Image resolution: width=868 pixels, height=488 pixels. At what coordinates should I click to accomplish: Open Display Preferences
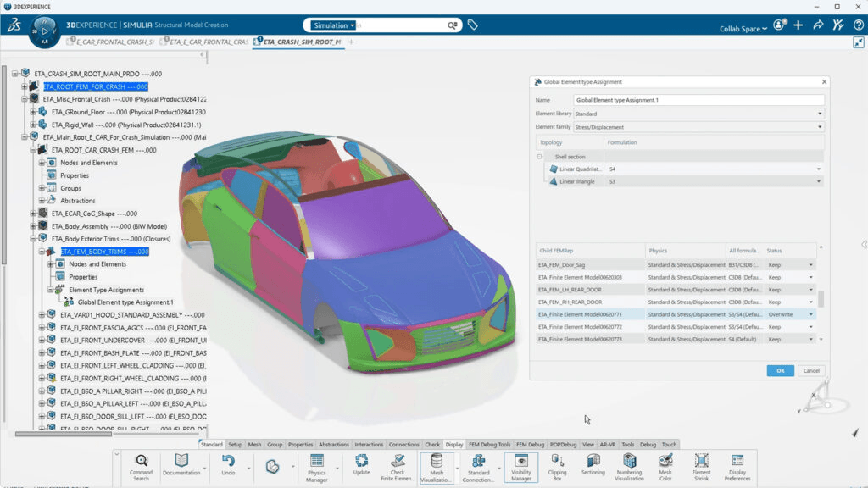pyautogui.click(x=737, y=465)
